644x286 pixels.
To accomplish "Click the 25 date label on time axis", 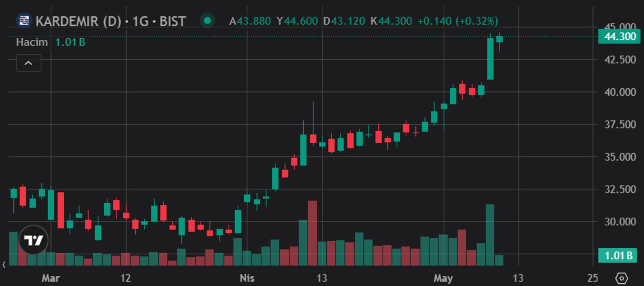I will (x=592, y=278).
